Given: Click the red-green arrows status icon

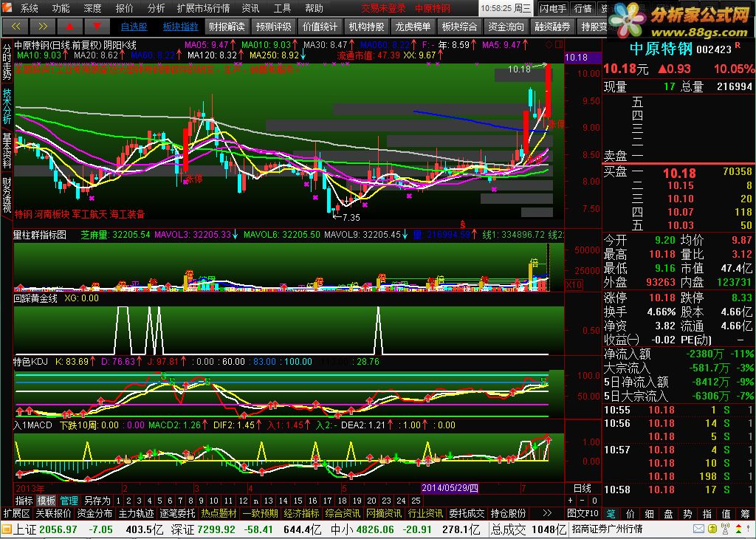Looking at the screenshot, I should [737, 529].
